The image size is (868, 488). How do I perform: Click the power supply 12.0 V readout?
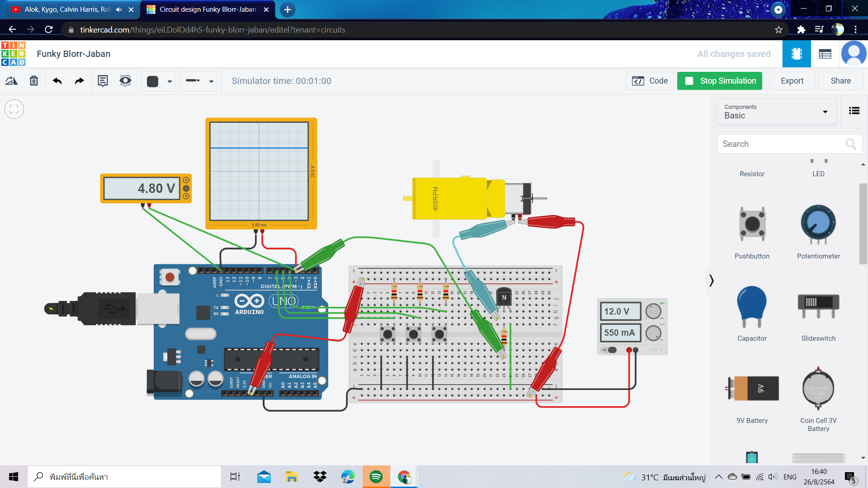pos(620,311)
